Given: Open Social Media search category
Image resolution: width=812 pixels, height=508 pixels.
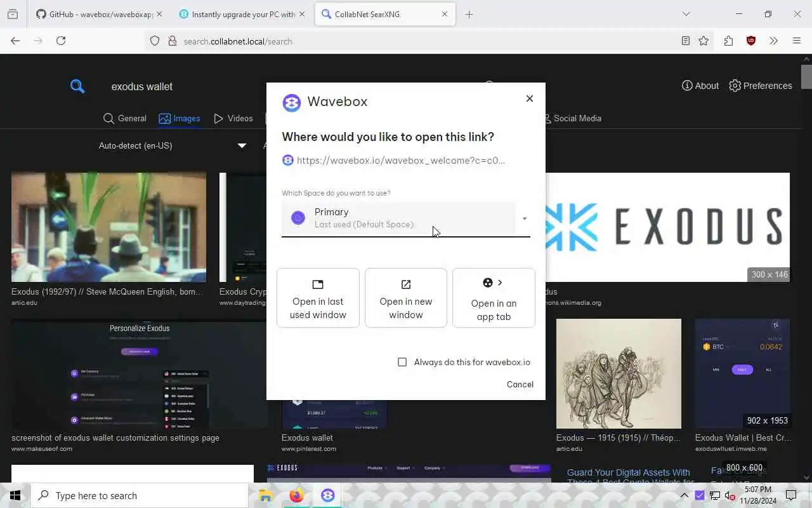Looking at the screenshot, I should (x=572, y=118).
